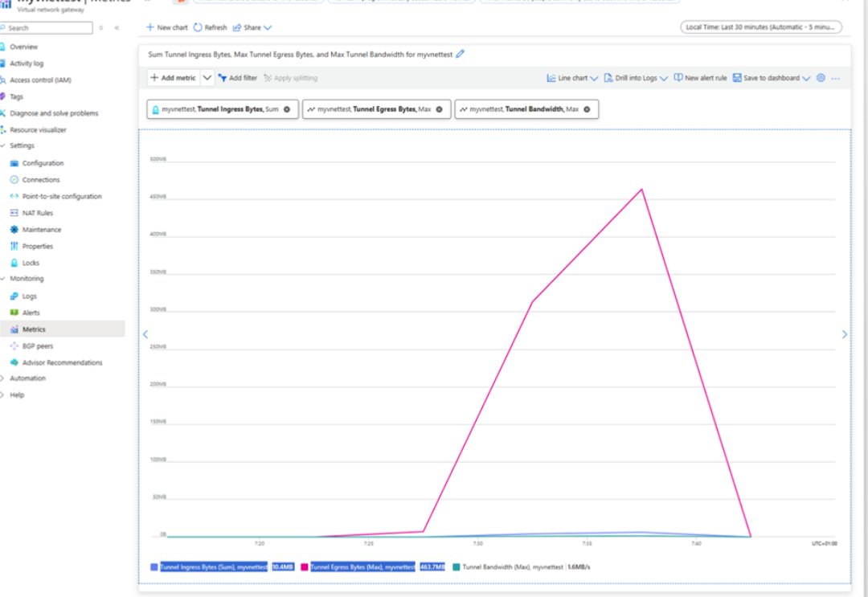Click New alert rule
Image resolution: width=868 pixels, height=597 pixels.
tap(700, 78)
